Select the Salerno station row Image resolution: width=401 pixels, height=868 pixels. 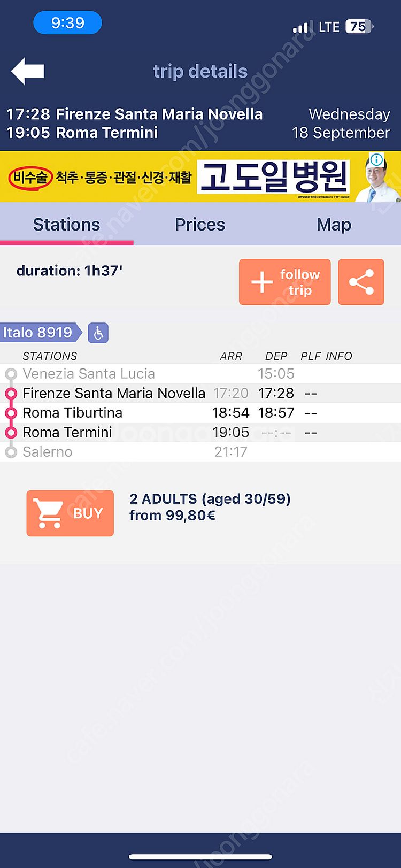pos(200,452)
